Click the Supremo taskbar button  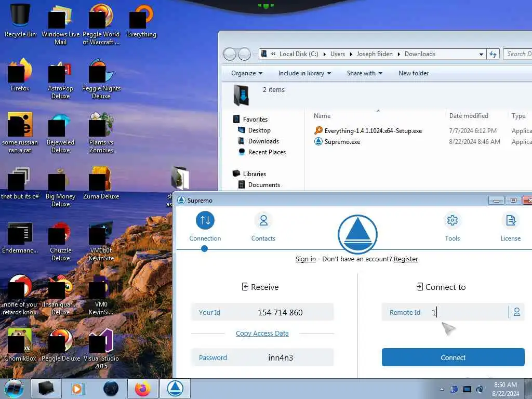(x=175, y=389)
